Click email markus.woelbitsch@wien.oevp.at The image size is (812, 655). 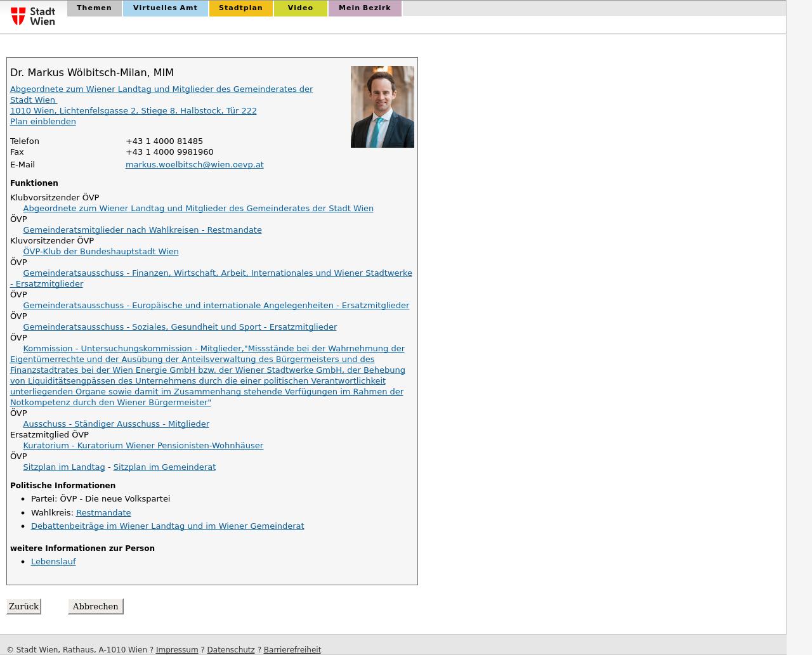coord(195,164)
